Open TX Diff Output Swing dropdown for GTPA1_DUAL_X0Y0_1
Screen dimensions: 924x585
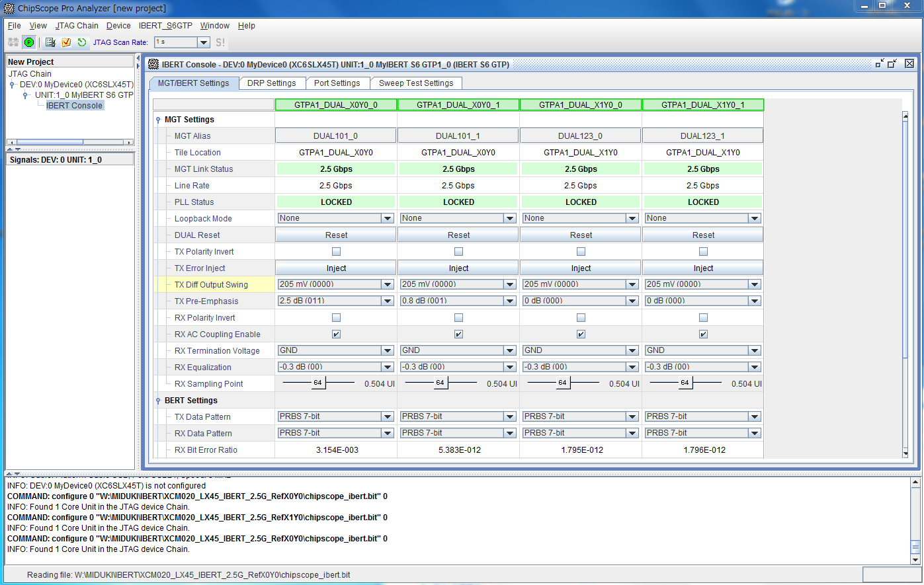tap(510, 284)
